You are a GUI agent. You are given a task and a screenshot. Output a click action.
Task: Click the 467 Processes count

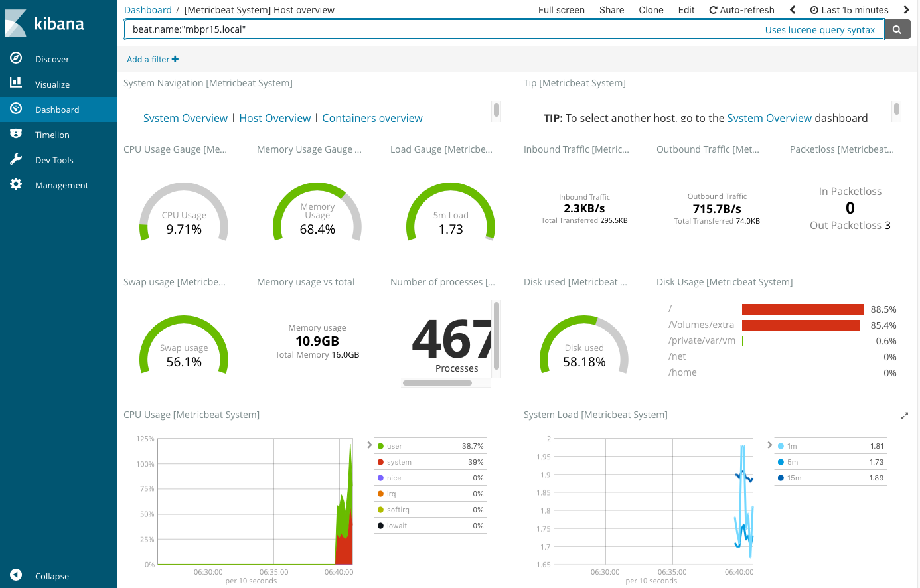(452, 338)
